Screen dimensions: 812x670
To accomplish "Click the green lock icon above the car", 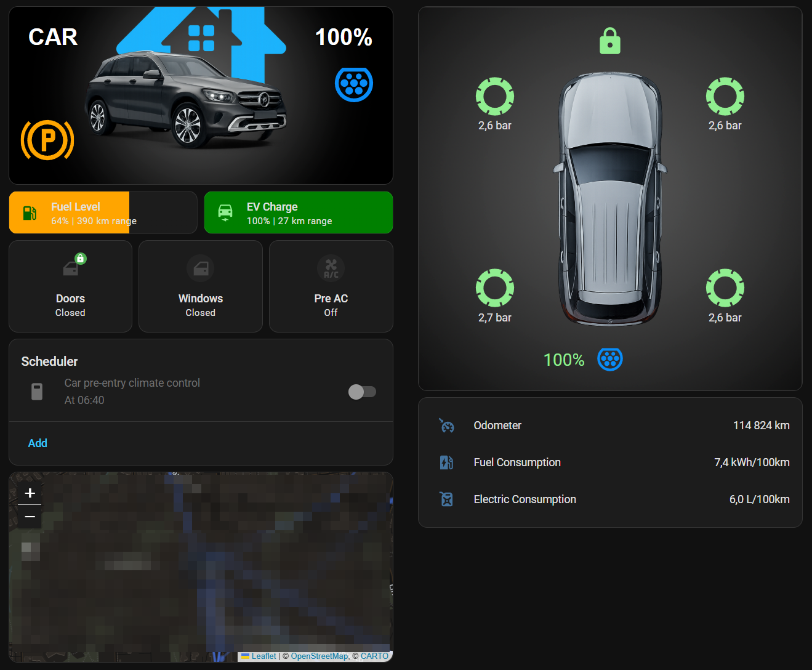I will [x=609, y=41].
